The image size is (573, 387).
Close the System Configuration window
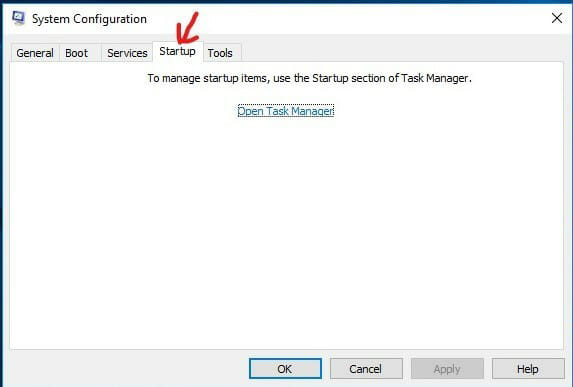[557, 18]
